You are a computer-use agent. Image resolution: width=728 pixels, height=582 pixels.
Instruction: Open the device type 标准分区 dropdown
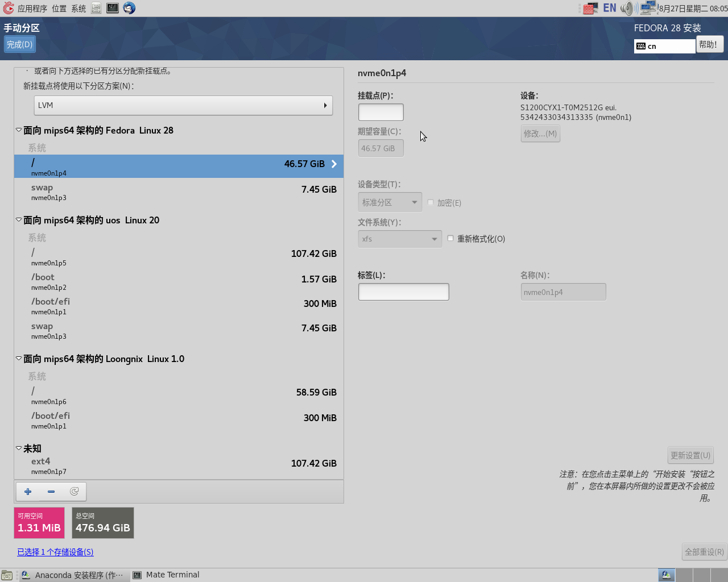pyautogui.click(x=390, y=202)
